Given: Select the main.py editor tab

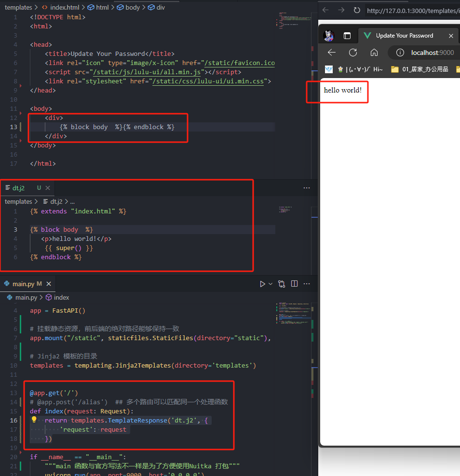Looking at the screenshot, I should tap(27, 284).
